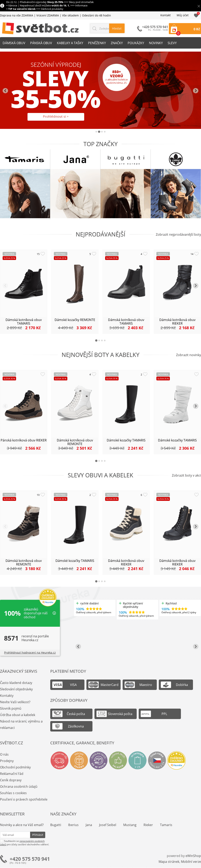Click the svetbot.cz logo

click(x=40, y=29)
